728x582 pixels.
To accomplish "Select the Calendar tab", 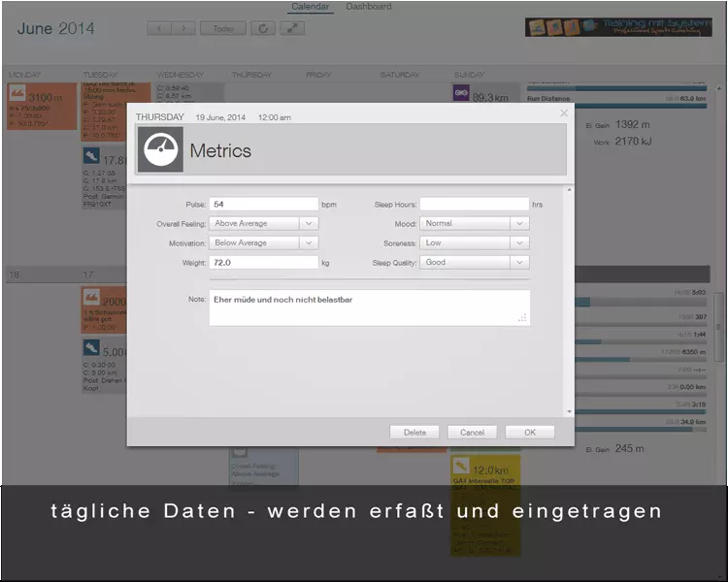I will point(312,7).
